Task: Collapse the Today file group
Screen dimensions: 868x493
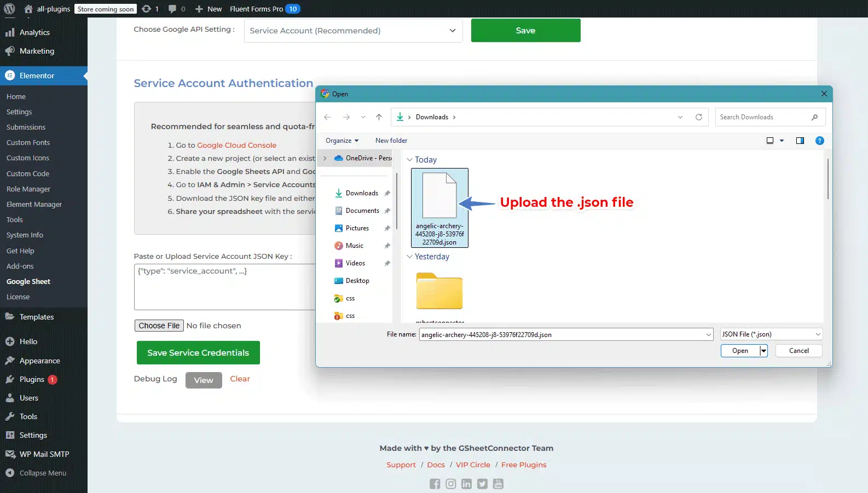Action: click(409, 160)
